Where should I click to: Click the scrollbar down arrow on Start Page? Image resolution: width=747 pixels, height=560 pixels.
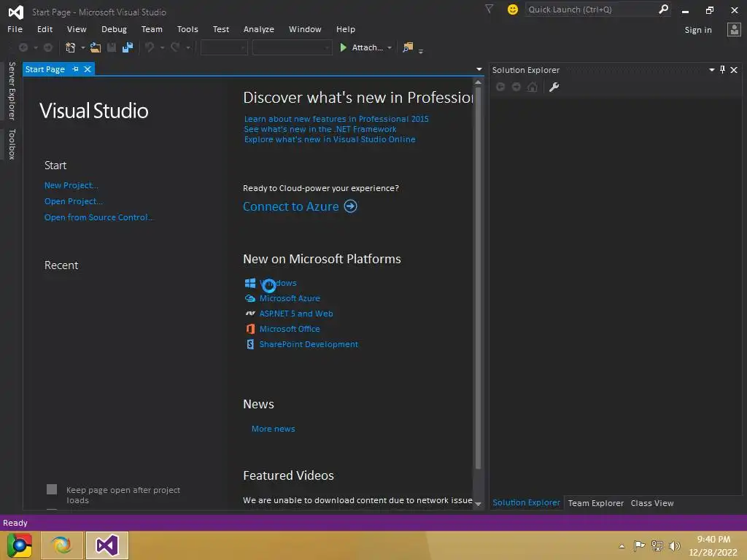point(478,504)
